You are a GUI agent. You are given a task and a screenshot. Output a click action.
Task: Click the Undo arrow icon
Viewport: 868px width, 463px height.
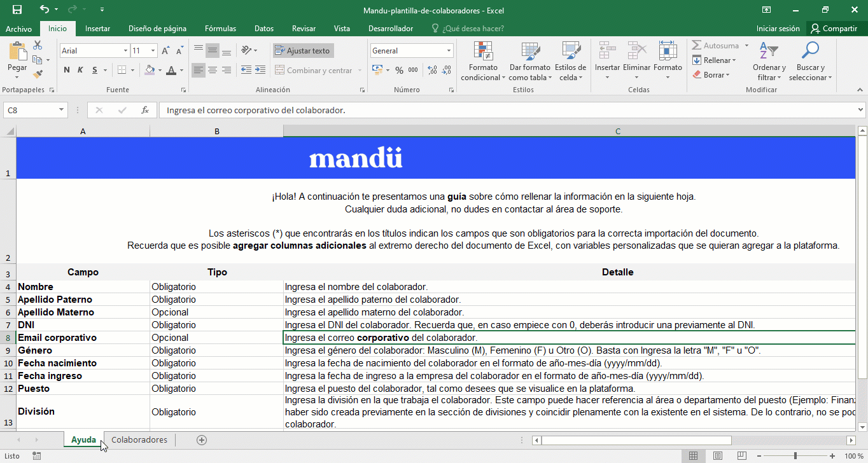point(44,10)
